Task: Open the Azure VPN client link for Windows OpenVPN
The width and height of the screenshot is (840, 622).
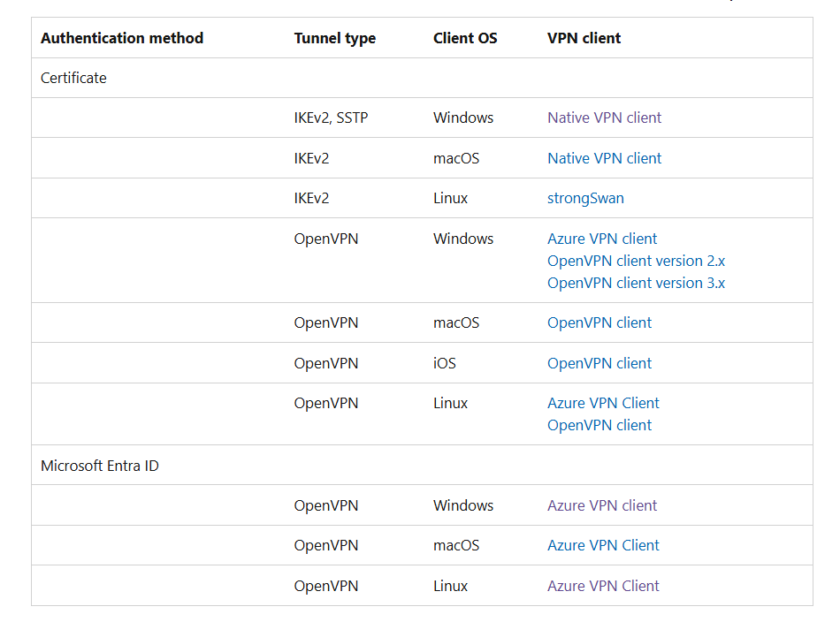Action: (x=602, y=239)
